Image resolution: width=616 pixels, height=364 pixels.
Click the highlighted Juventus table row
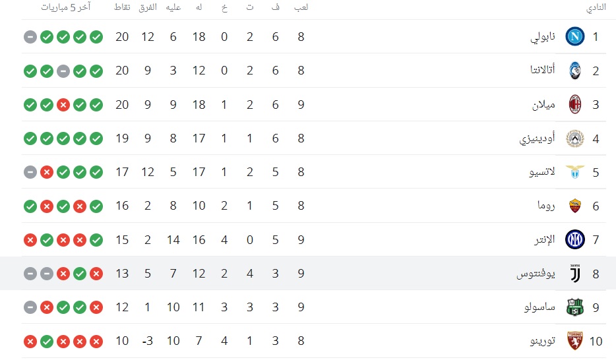[308, 273]
